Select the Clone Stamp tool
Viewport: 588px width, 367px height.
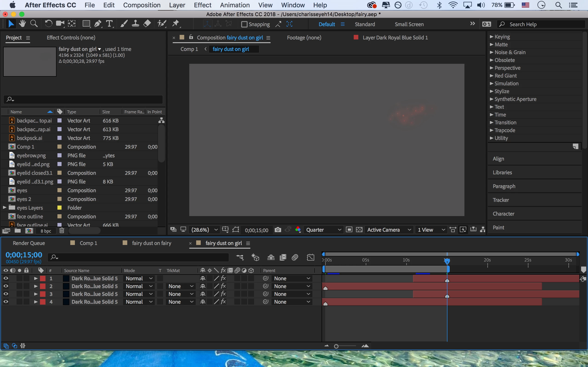(135, 24)
